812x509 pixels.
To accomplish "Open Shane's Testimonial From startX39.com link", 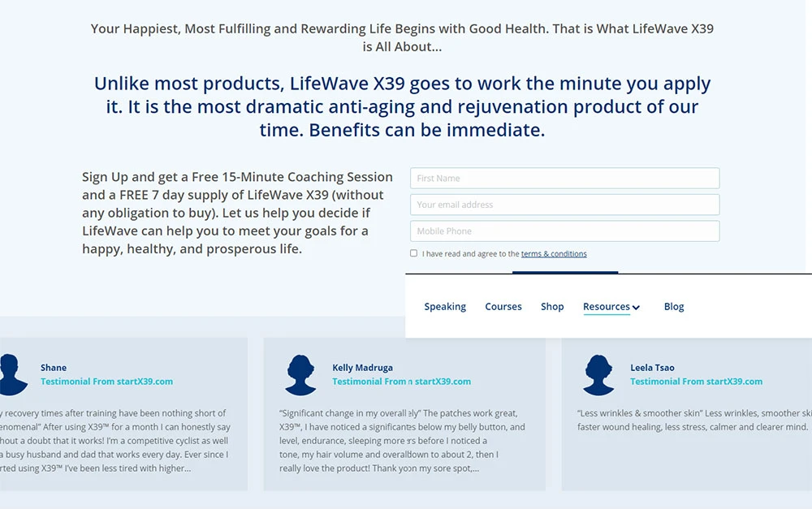I will [106, 382].
